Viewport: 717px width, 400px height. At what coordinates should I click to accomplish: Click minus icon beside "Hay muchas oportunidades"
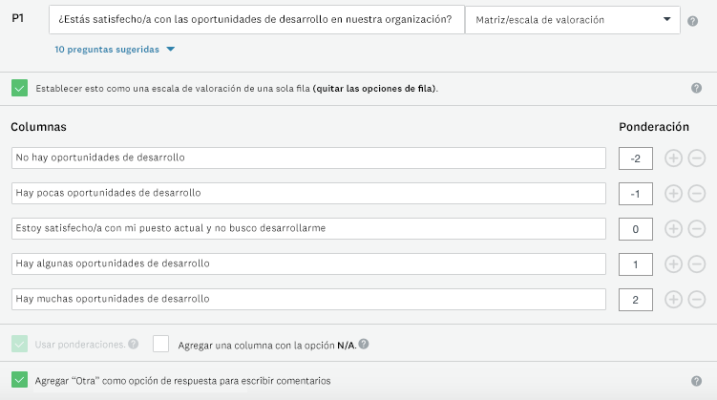click(x=697, y=299)
